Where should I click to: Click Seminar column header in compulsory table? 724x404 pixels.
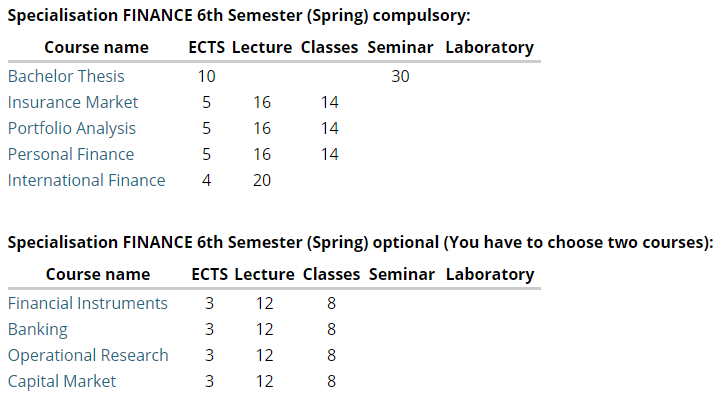coord(400,47)
